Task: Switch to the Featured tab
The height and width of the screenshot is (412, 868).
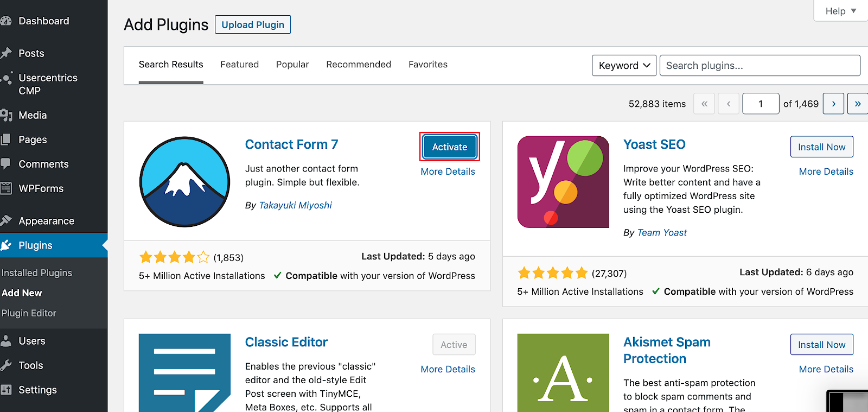Action: 240,65
